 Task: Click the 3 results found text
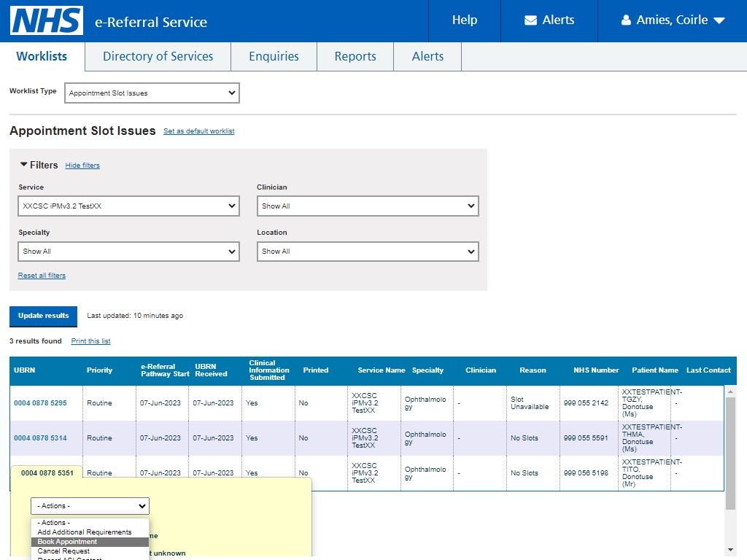click(x=36, y=341)
